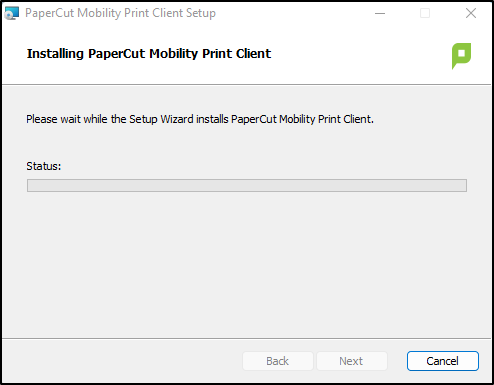Click the "PaperCut Mobility Print Client Setup" window title
This screenshot has height=385, width=494.
120,13
